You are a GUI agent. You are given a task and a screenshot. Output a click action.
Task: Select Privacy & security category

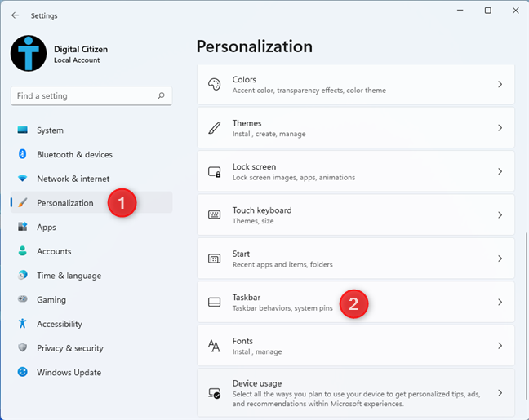tap(91, 348)
